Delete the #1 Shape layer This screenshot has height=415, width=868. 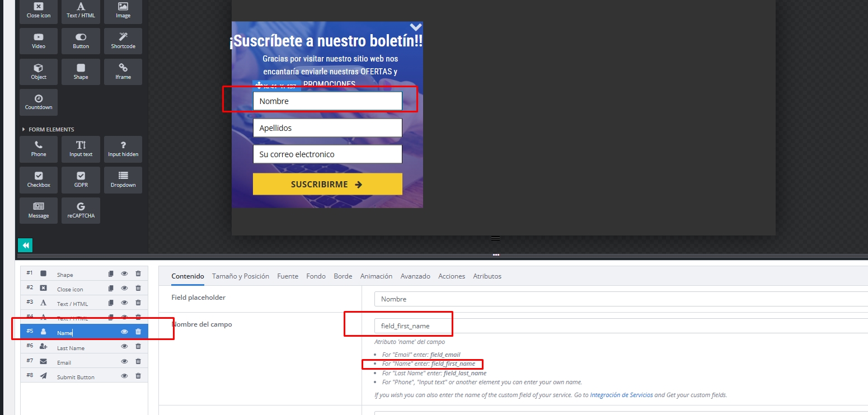[x=138, y=273]
